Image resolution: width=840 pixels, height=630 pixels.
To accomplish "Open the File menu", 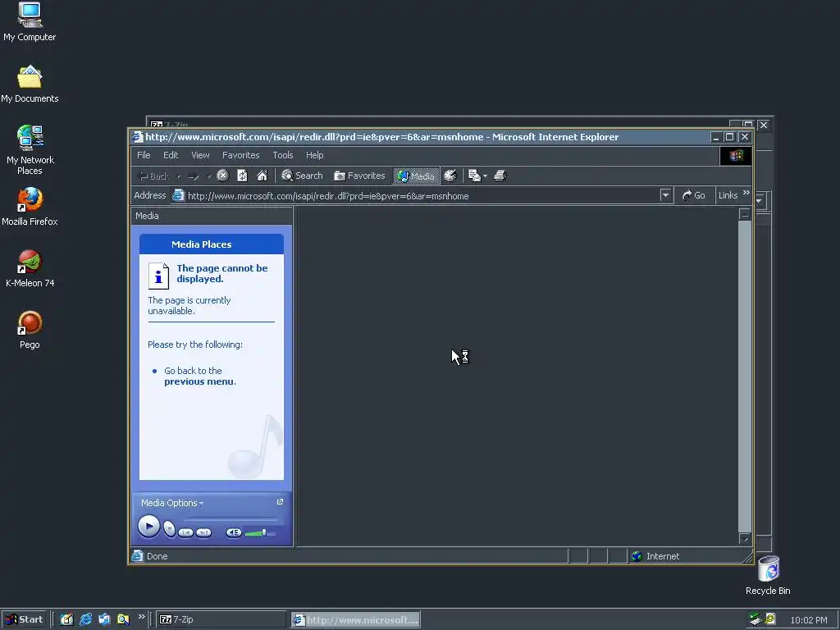I will pos(144,155).
